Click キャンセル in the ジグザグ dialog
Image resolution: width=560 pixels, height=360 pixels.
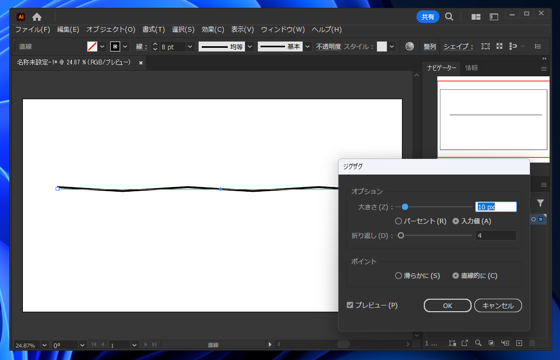coord(498,306)
